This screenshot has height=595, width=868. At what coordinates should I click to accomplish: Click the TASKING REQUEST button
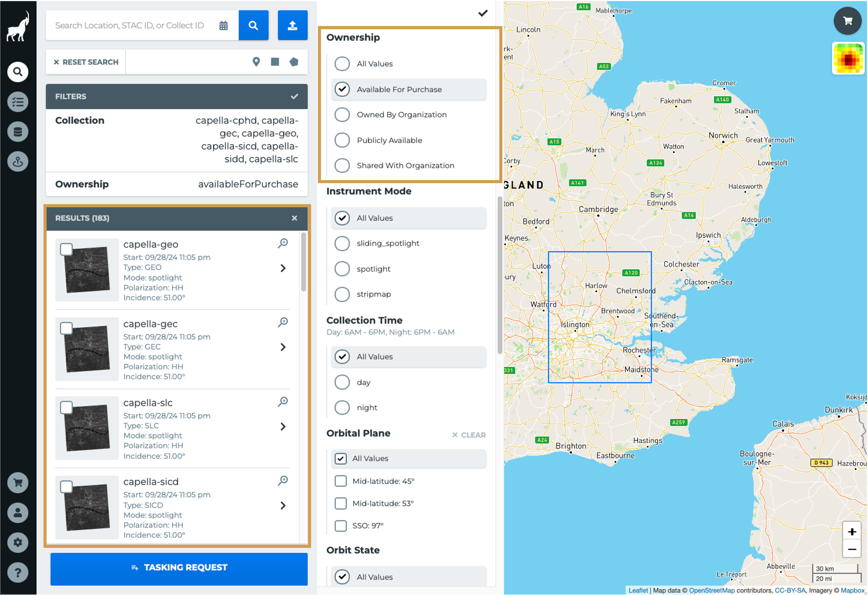tap(179, 569)
